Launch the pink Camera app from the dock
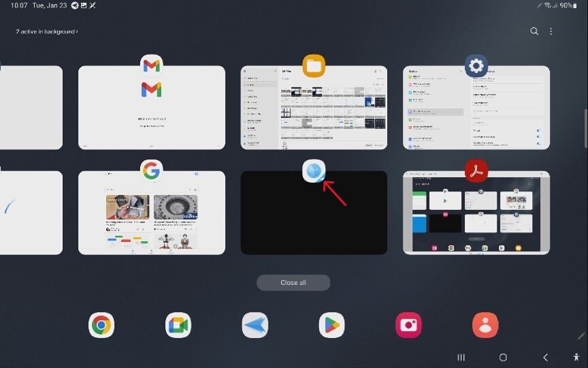This screenshot has height=368, width=588. (408, 325)
